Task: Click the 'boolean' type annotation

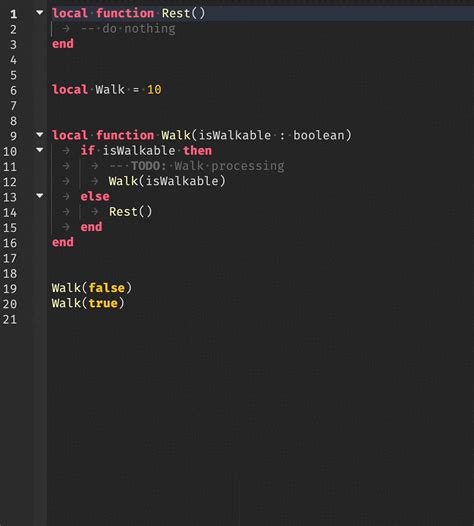Action: (319, 135)
